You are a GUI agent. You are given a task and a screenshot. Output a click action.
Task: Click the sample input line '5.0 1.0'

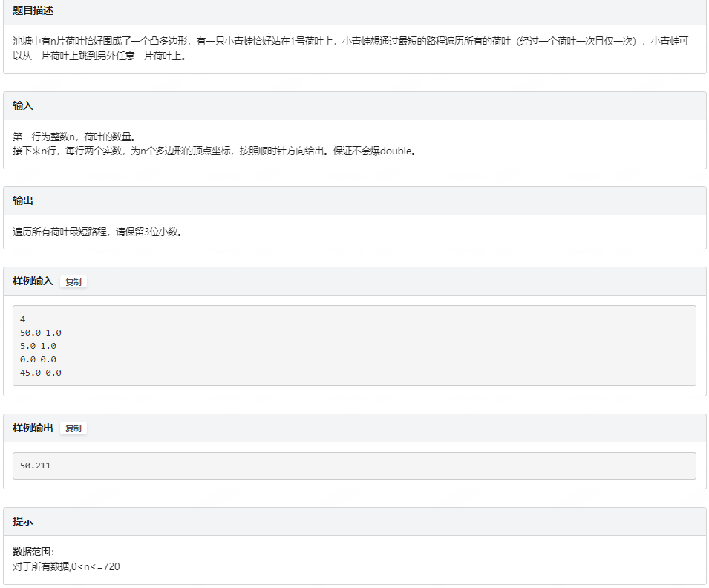[x=38, y=346]
